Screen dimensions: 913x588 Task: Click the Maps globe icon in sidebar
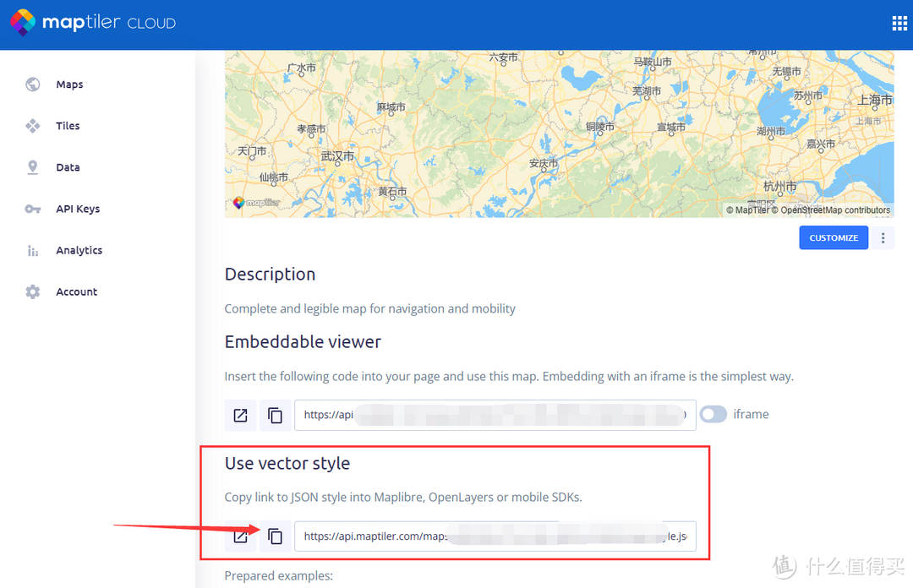33,84
